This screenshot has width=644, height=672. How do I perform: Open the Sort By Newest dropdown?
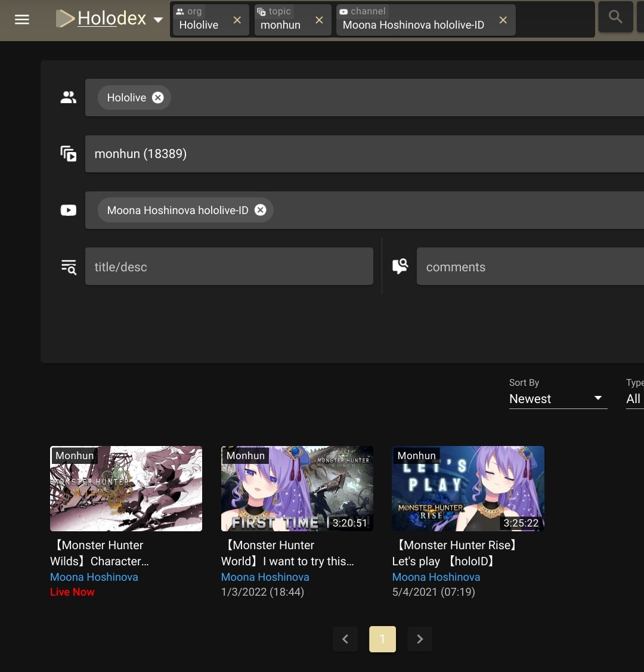coord(557,398)
